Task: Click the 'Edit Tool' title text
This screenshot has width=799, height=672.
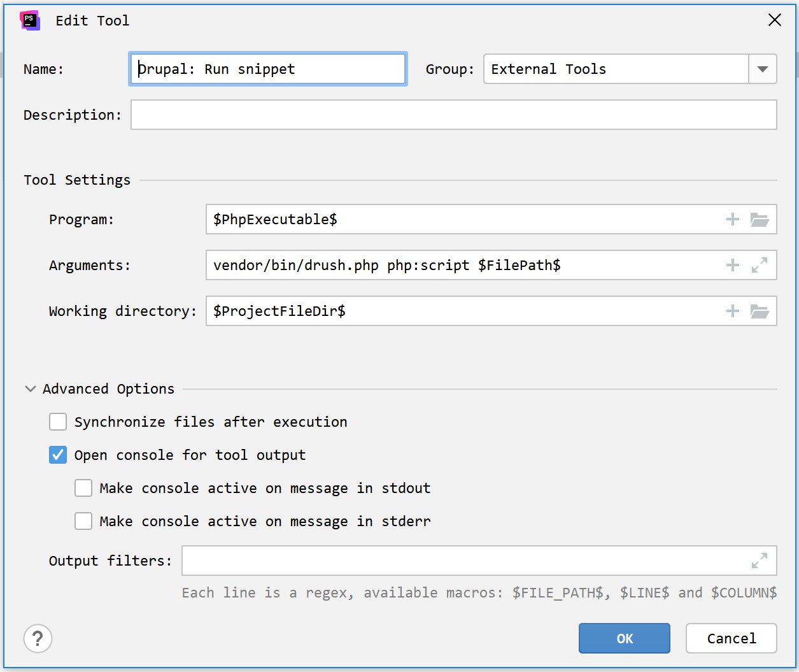Action: 92,20
